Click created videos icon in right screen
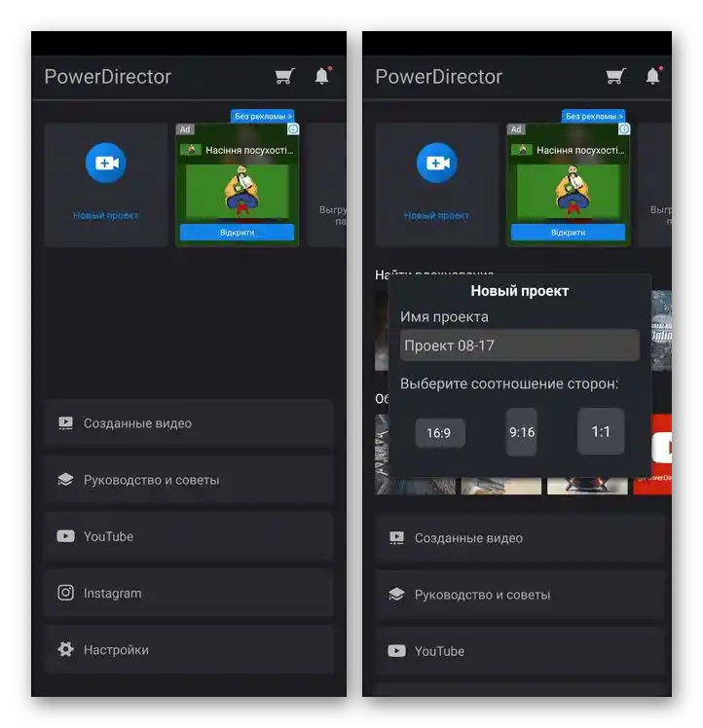Viewport: 703px width, 728px height. 396,538
